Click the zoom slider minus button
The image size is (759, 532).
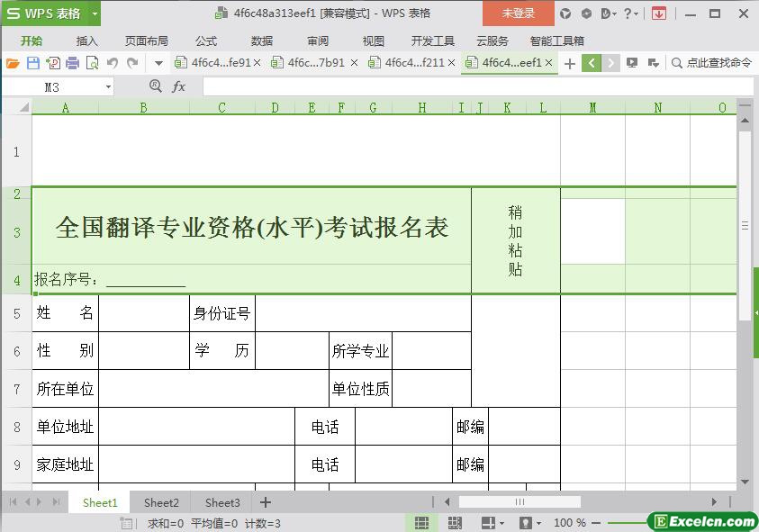(596, 523)
